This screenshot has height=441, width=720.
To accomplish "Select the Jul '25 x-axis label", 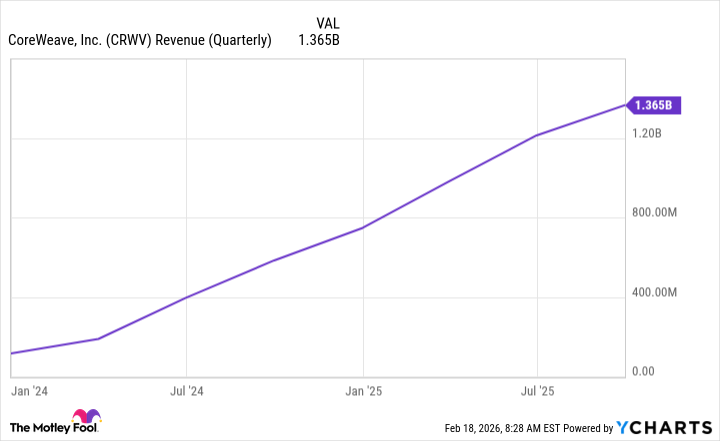I will coord(538,389).
